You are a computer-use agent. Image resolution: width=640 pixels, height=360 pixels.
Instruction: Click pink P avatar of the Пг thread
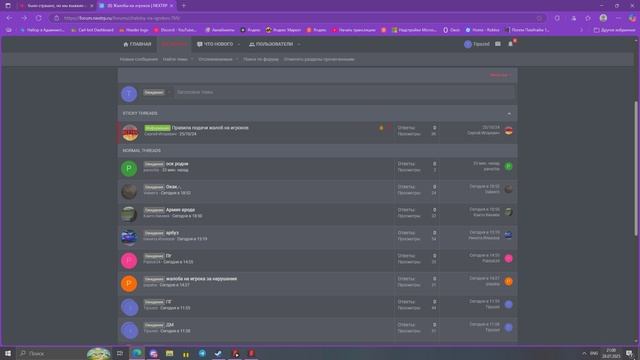point(129,260)
